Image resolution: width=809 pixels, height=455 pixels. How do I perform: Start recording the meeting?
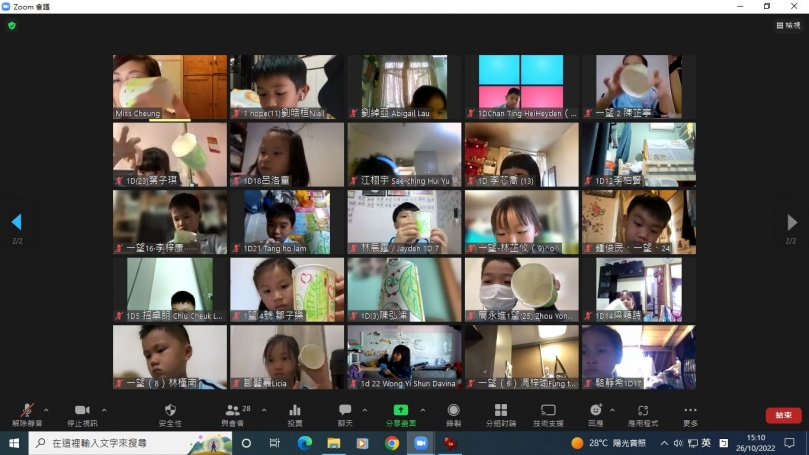(x=453, y=412)
